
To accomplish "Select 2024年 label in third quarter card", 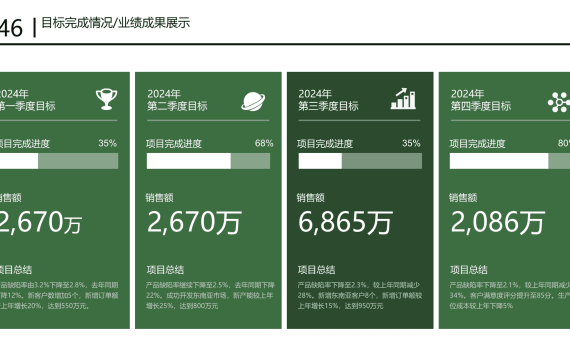I will 315,94.
